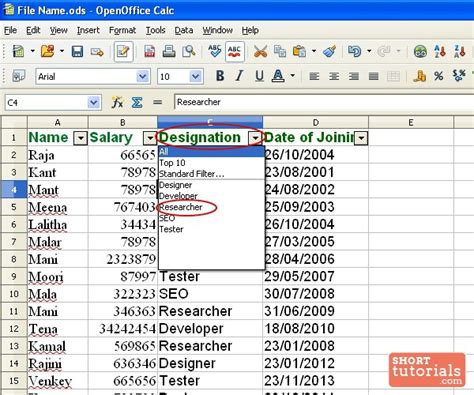Screen dimensions: 474x395
Task: Apply Percent number format icon
Action: click(x=439, y=76)
